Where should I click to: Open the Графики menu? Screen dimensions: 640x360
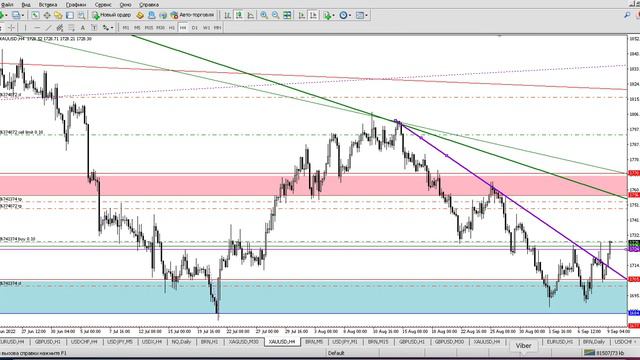coord(76,4)
